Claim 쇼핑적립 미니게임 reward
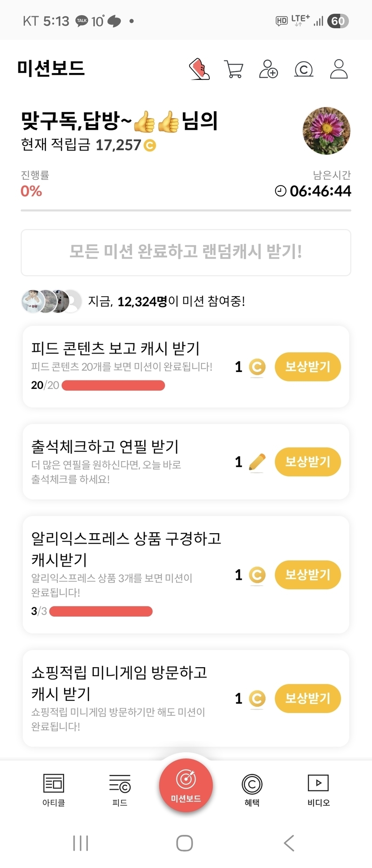Screen dimensions: 372x868 [307, 698]
